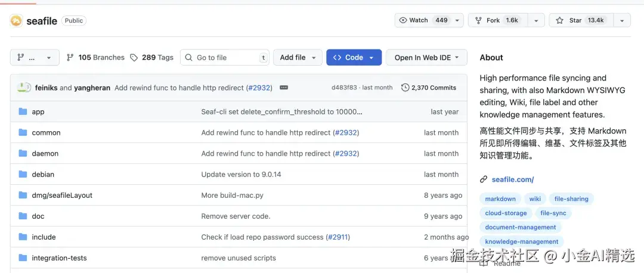Image resolution: width=644 pixels, height=273 pixels.
Task: Open the app folder
Action: pos(38,111)
